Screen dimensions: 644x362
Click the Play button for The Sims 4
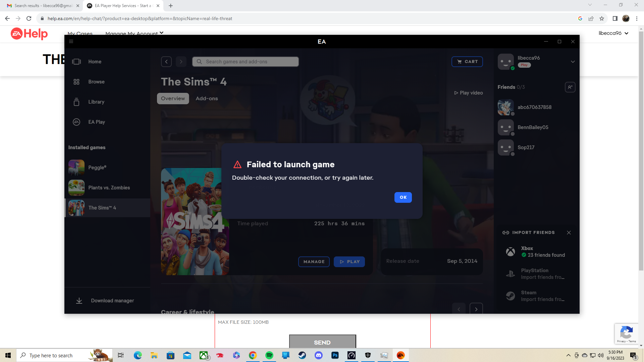[x=349, y=262]
